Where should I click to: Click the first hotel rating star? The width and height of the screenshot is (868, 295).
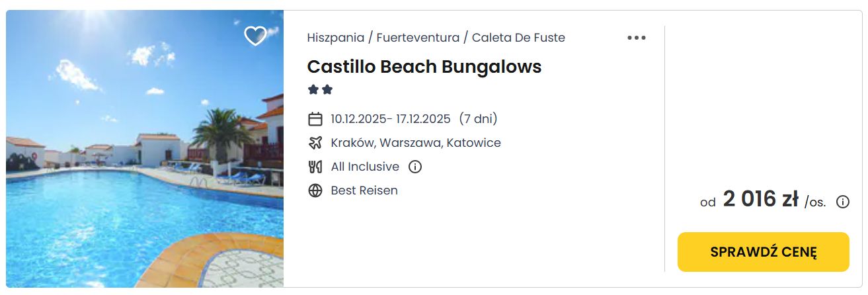(313, 90)
